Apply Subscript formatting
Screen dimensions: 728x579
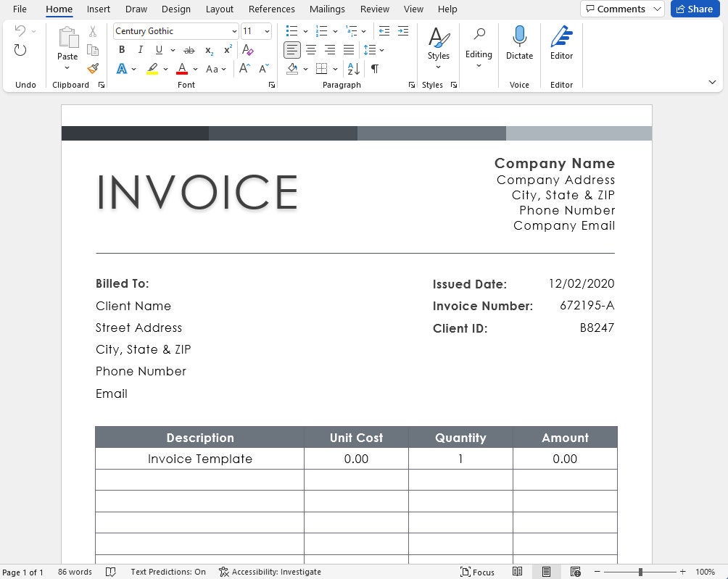[209, 50]
